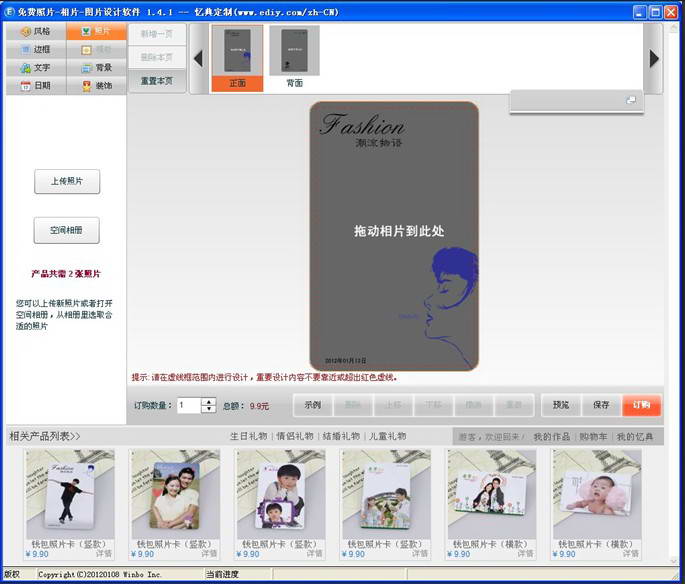Select the 边框 (Border) tool

click(35, 49)
